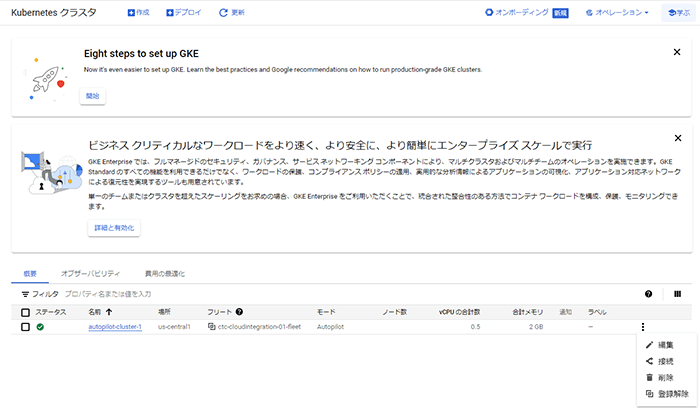Screen dimensions: 700x412
Task: Click the 詳細と有効化 button
Action: [114, 228]
